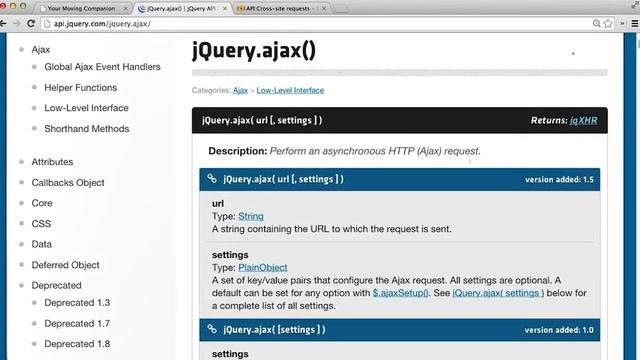Close the API Cross-site requests tab

(x=324, y=8)
